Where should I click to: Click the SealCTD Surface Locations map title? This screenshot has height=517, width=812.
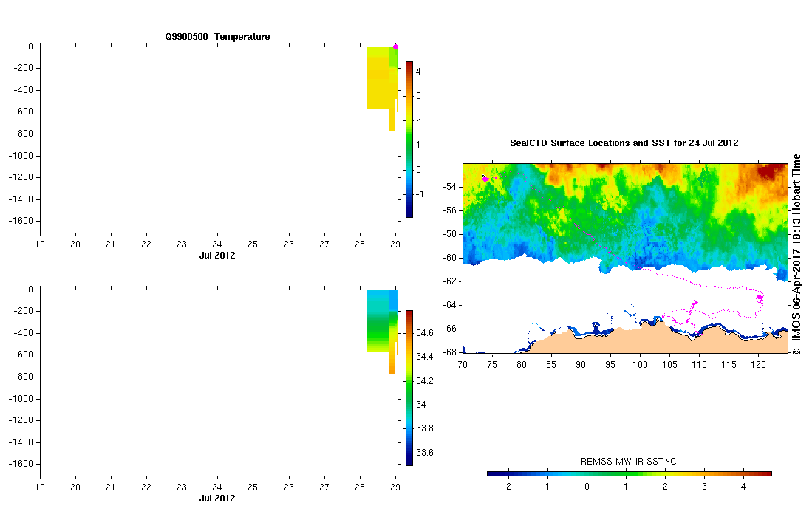tap(624, 143)
